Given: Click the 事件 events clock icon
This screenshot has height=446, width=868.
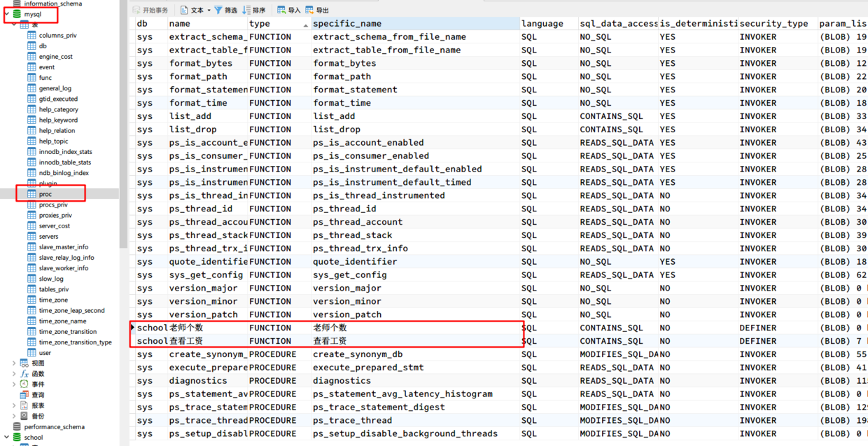Looking at the screenshot, I should [24, 384].
